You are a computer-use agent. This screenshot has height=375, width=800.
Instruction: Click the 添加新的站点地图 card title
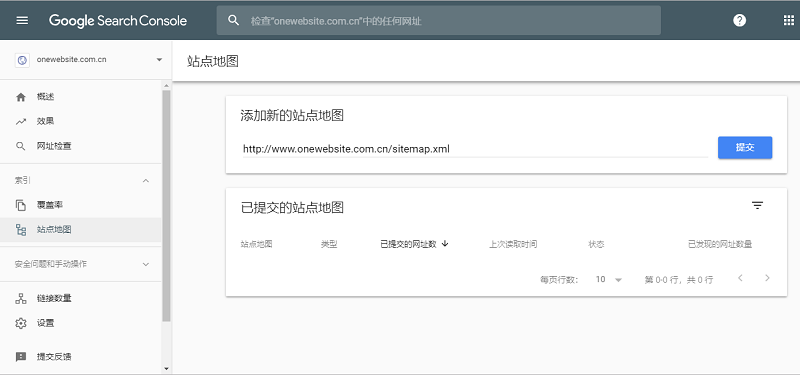292,116
